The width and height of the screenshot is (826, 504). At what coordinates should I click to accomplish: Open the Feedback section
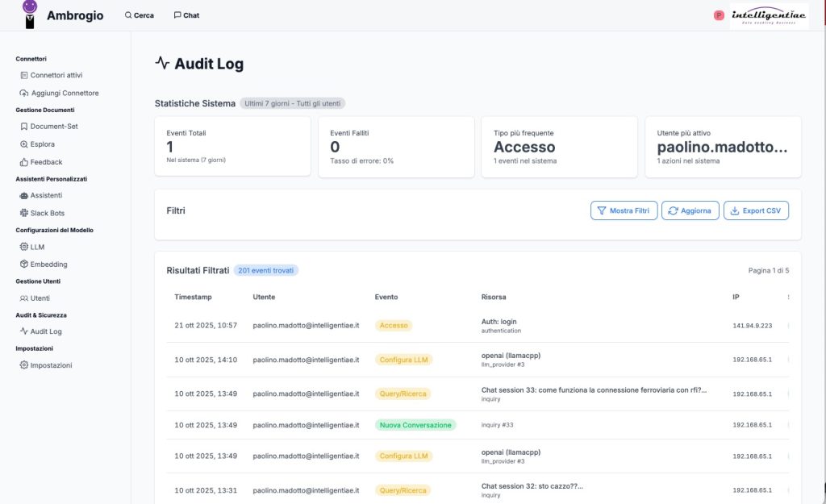pos(46,162)
